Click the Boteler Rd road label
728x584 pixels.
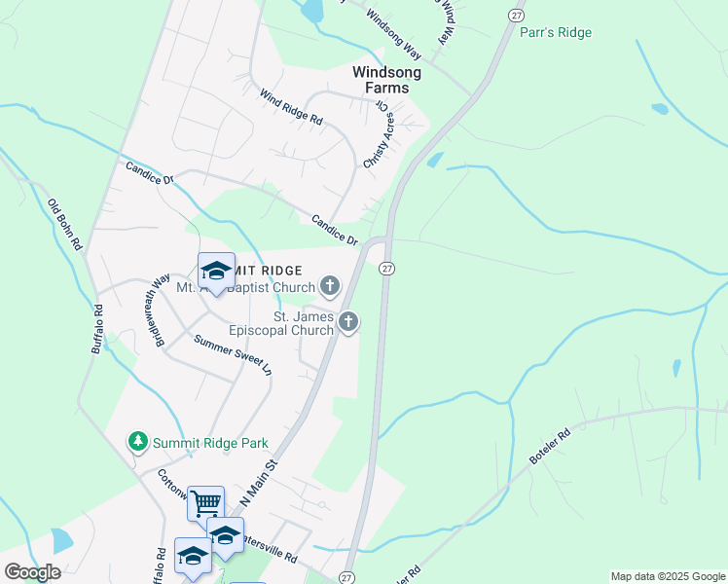coord(550,447)
